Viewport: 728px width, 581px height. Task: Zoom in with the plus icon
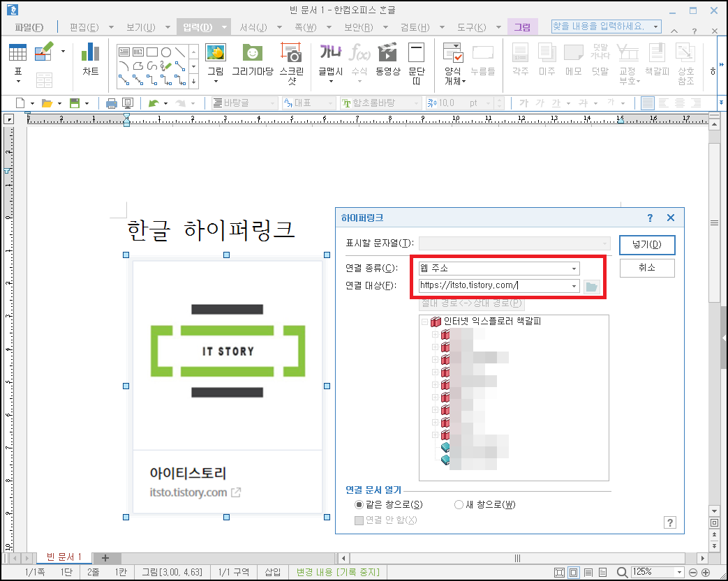coord(706,572)
